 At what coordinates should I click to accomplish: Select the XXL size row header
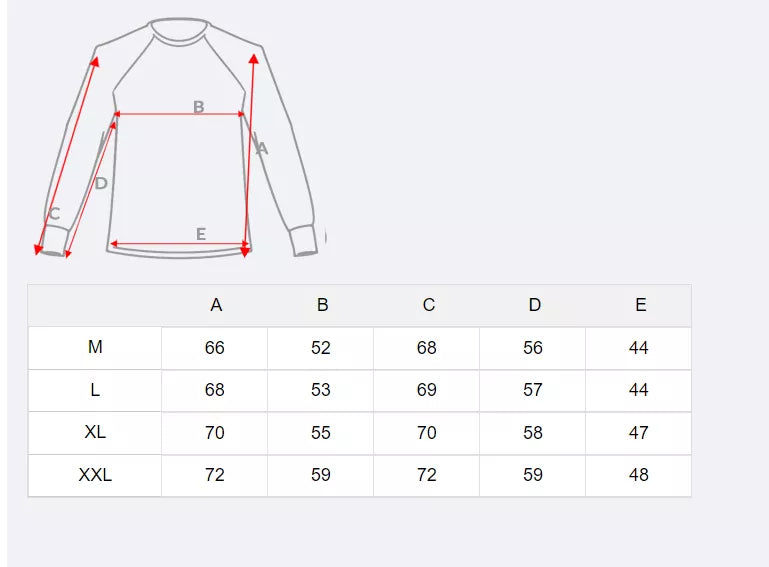coord(95,475)
